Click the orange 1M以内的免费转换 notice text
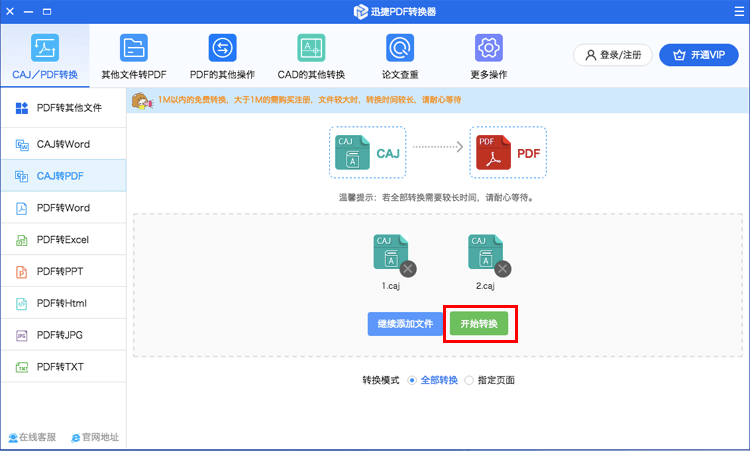Screen dimensions: 750x451 309,100
